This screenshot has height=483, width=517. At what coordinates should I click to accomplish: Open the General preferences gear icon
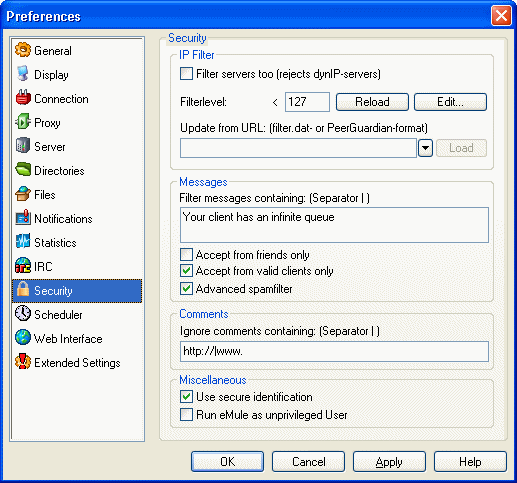[x=23, y=50]
